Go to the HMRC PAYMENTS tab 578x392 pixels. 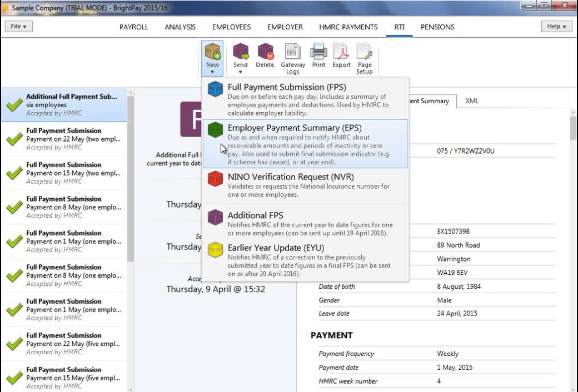pyautogui.click(x=348, y=27)
